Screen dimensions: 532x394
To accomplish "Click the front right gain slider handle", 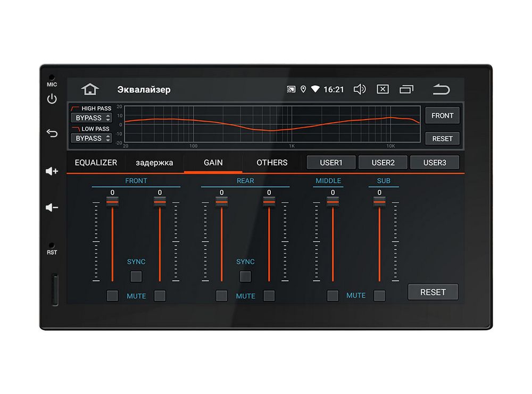I will tap(160, 202).
